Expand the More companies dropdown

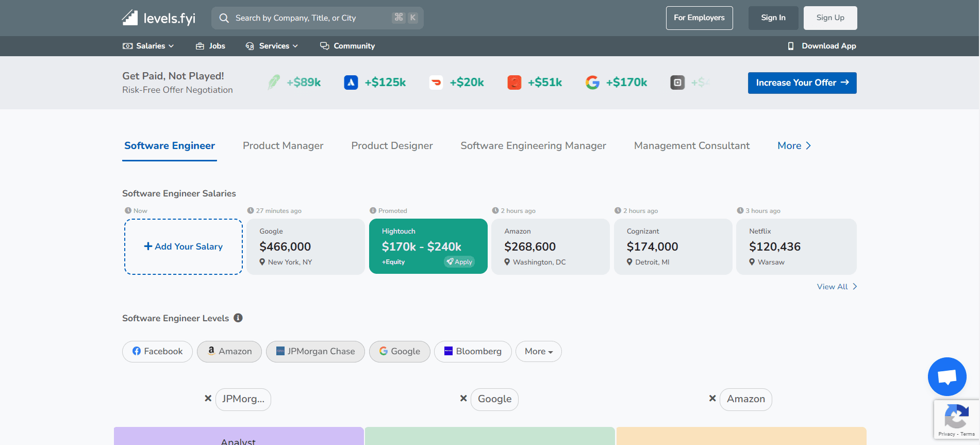point(539,351)
